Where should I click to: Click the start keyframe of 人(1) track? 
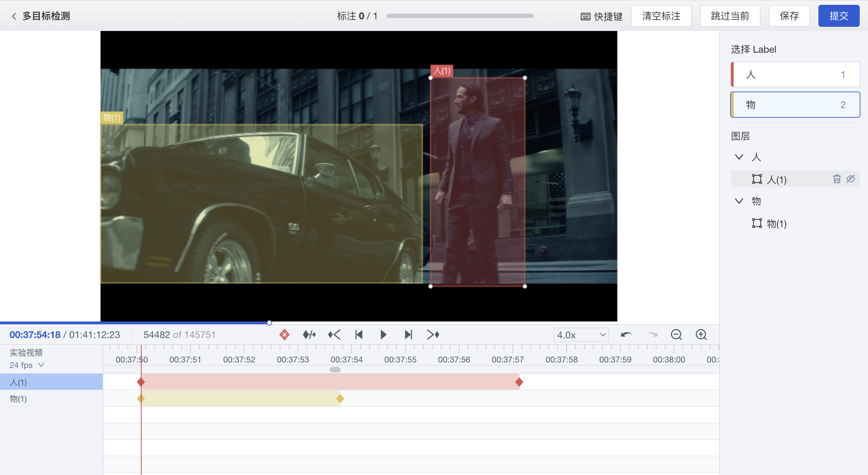[141, 382]
